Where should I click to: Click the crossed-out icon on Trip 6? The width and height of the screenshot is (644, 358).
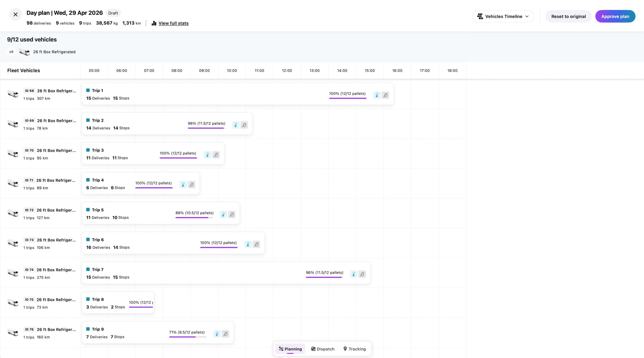coord(257,244)
